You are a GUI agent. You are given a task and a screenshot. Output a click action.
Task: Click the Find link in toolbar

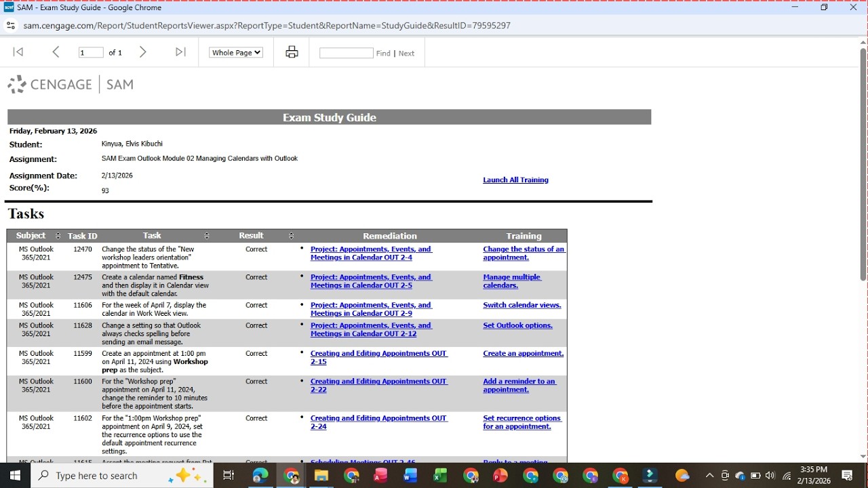(383, 53)
